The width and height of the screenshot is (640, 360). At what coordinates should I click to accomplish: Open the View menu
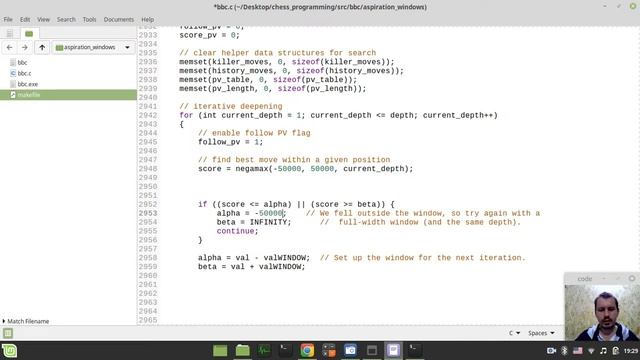click(x=43, y=19)
